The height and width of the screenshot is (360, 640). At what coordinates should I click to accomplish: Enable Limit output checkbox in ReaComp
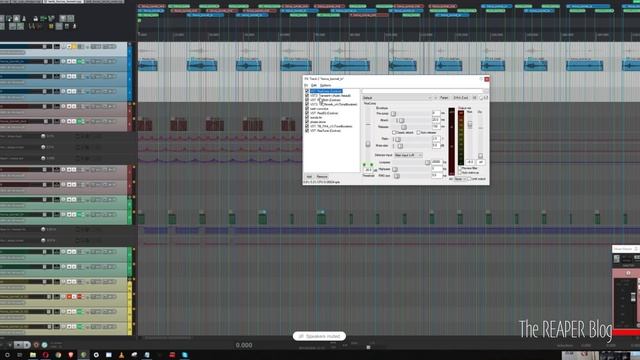point(469,179)
